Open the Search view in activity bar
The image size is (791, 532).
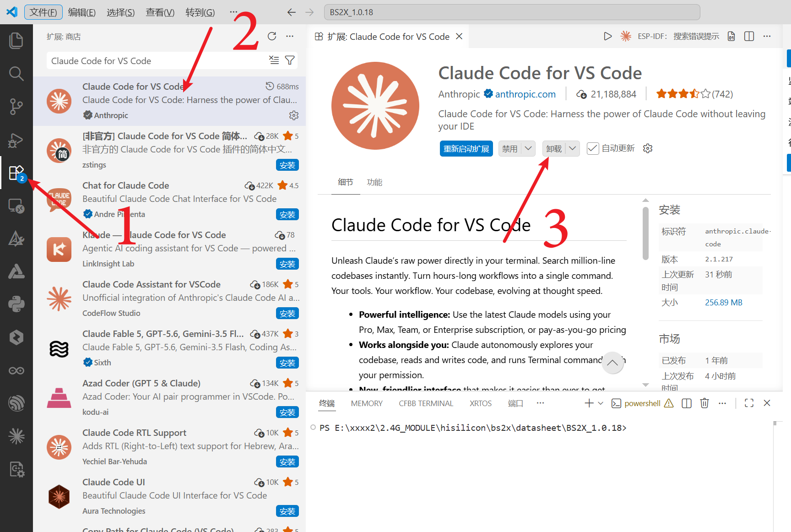tap(16, 73)
